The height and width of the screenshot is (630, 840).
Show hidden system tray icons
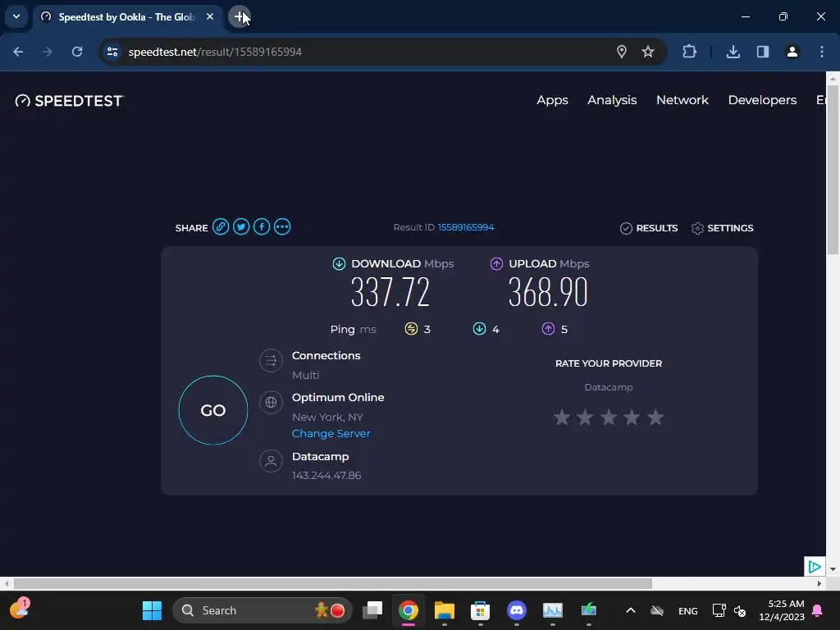pos(631,610)
